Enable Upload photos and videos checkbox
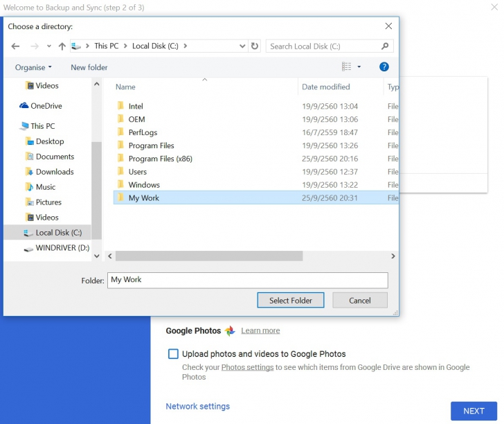The image size is (504, 424). 173,354
